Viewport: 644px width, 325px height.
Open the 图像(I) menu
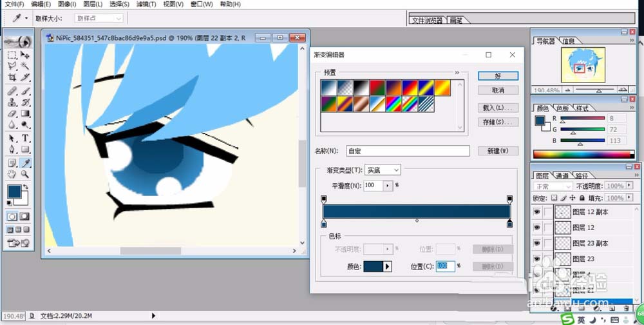67,4
